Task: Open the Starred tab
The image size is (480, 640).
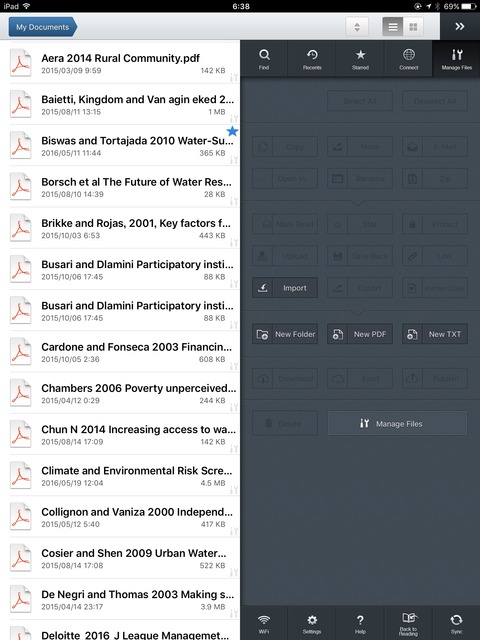Action: [360, 59]
